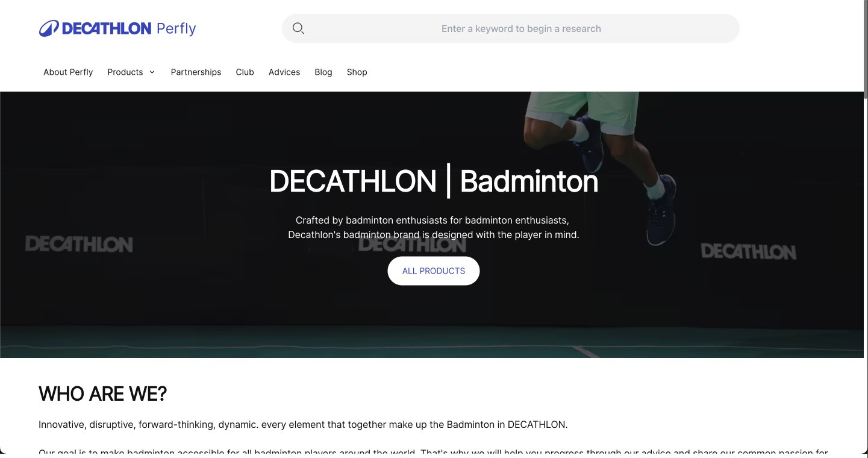The image size is (868, 458).
Task: Click the right DECATHLON banner in hero background
Action: tap(748, 251)
